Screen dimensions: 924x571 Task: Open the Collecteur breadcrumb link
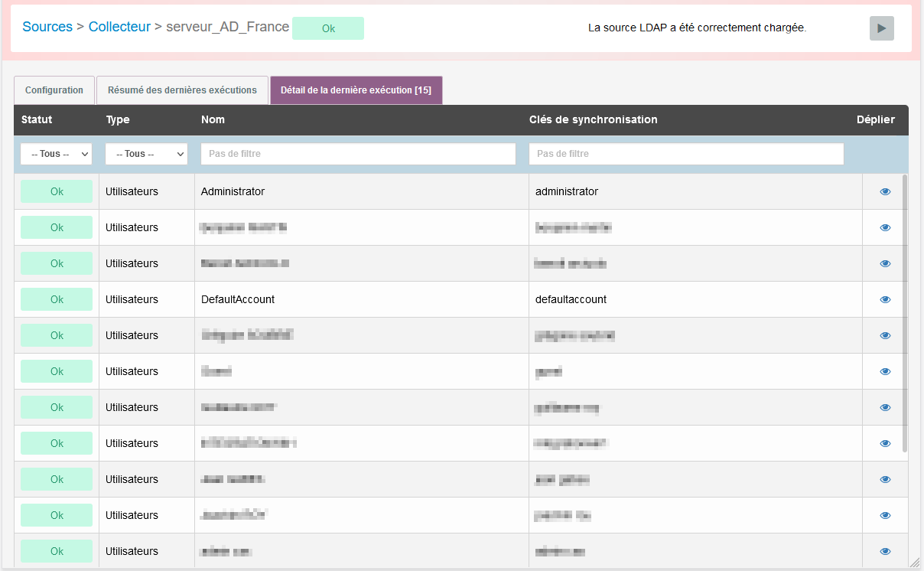tap(119, 27)
